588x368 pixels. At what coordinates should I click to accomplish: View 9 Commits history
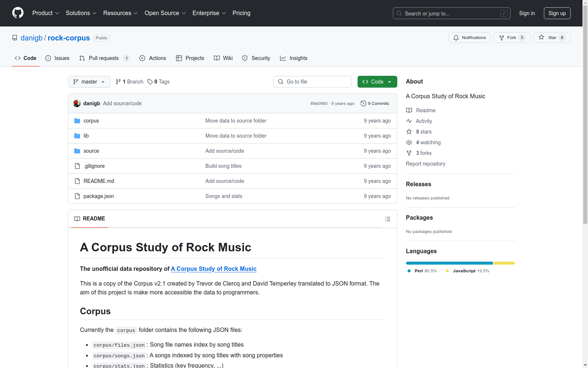[375, 103]
